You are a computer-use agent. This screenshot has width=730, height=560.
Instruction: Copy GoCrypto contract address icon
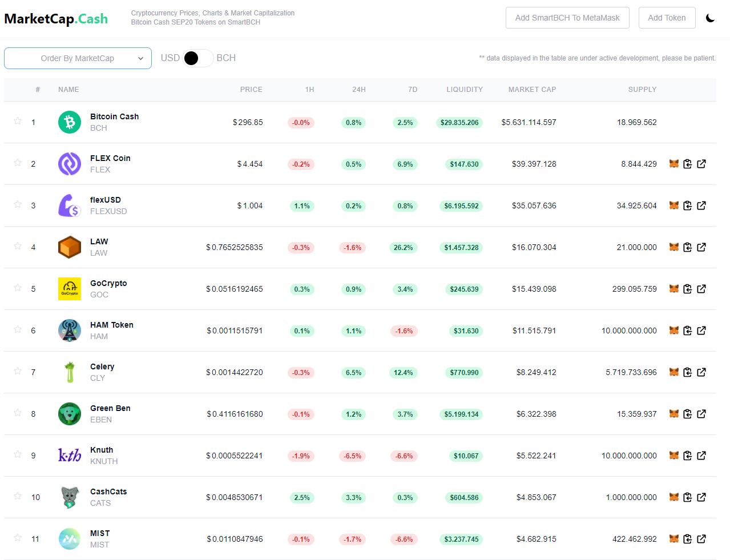[x=688, y=289]
